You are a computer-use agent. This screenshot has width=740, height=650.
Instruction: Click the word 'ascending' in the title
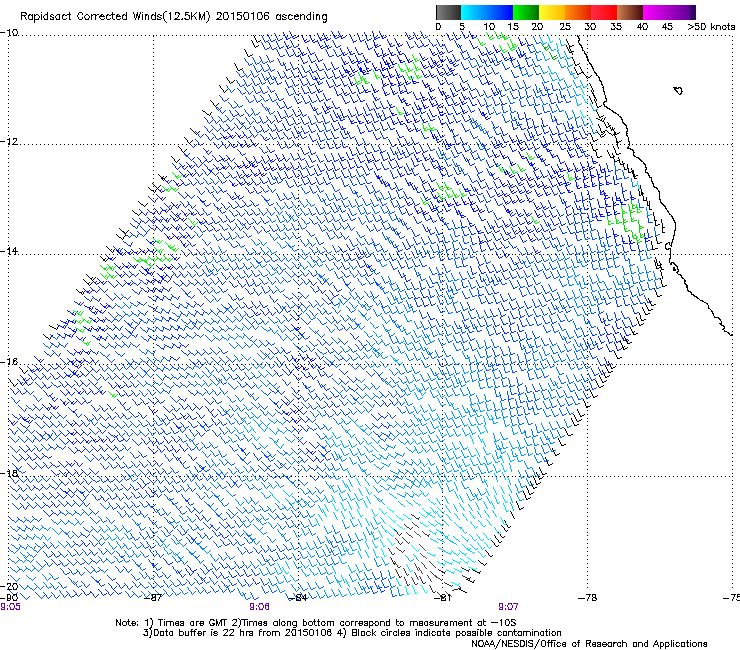click(301, 17)
